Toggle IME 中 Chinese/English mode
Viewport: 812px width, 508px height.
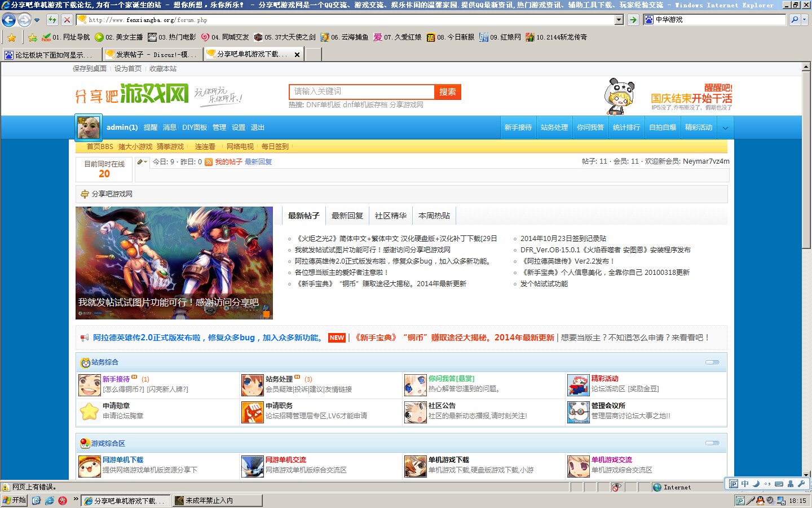pos(745,484)
